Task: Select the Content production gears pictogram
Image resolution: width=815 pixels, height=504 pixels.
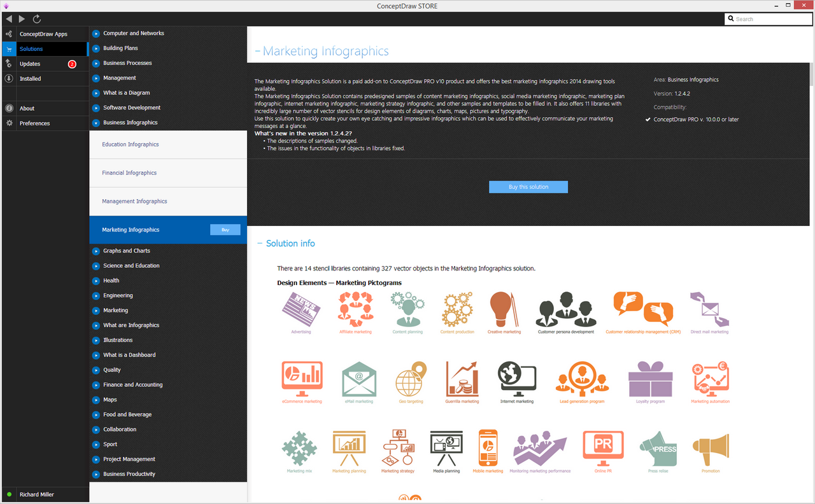Action: pos(457,309)
